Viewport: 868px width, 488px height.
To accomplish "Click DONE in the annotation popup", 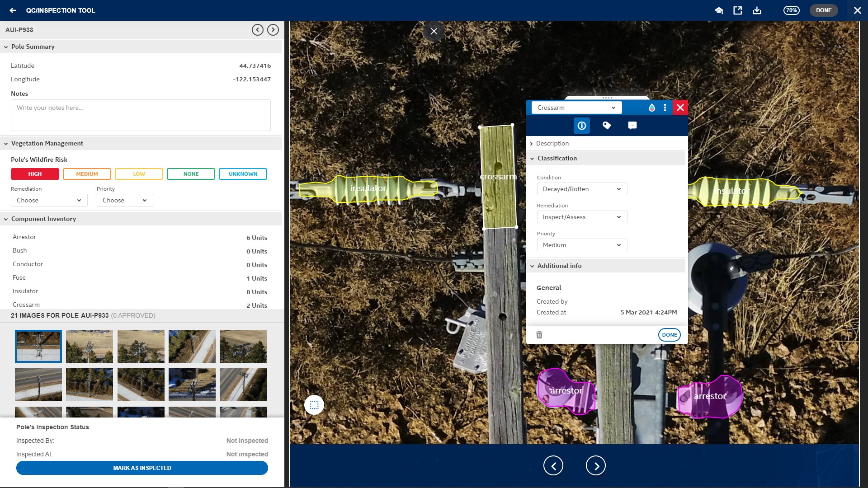I will 669,334.
